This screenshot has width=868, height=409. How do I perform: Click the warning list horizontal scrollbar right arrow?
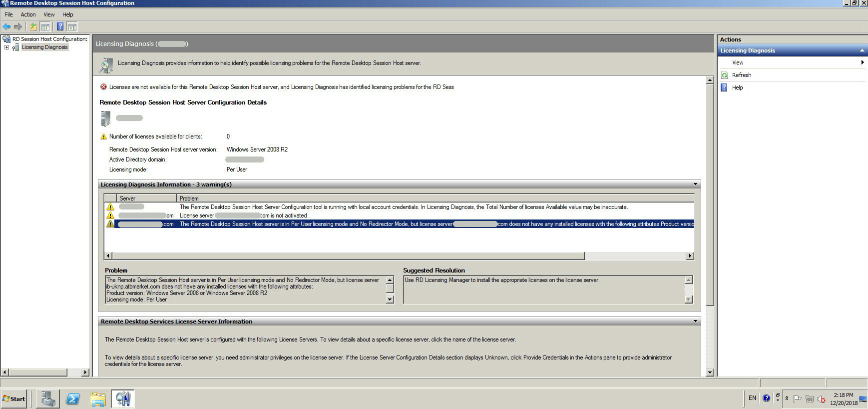pyautogui.click(x=690, y=256)
